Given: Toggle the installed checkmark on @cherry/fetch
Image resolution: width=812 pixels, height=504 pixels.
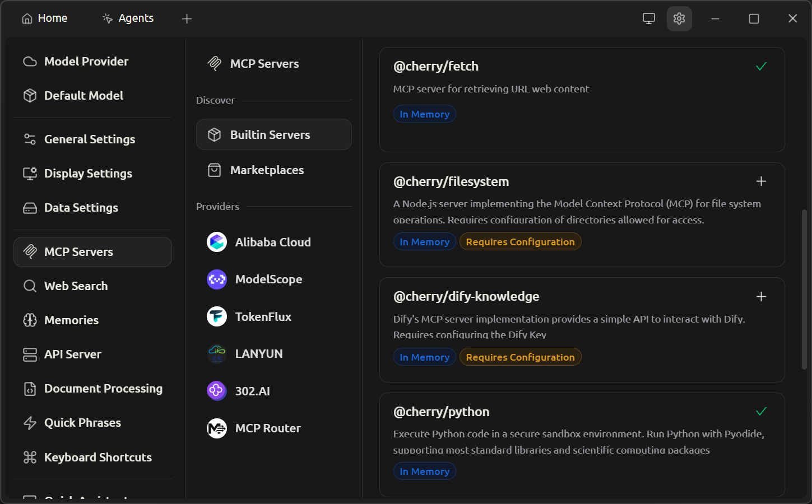Looking at the screenshot, I should click(x=761, y=67).
